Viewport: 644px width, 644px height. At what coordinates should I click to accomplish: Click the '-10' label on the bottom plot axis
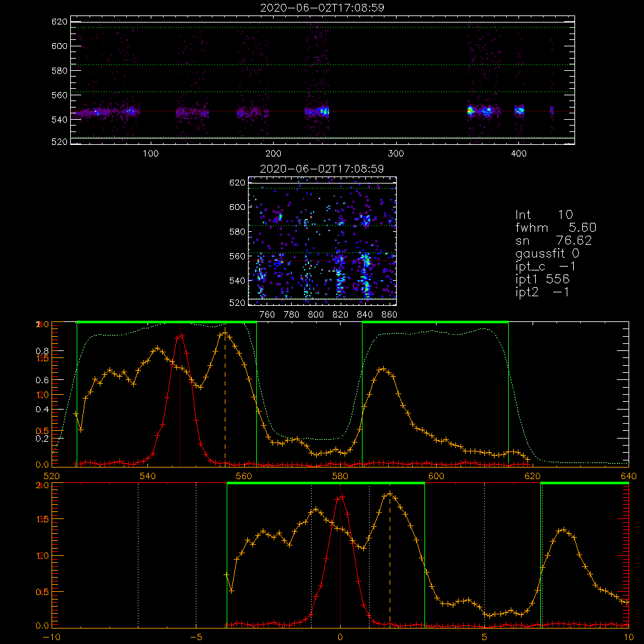coord(51,638)
